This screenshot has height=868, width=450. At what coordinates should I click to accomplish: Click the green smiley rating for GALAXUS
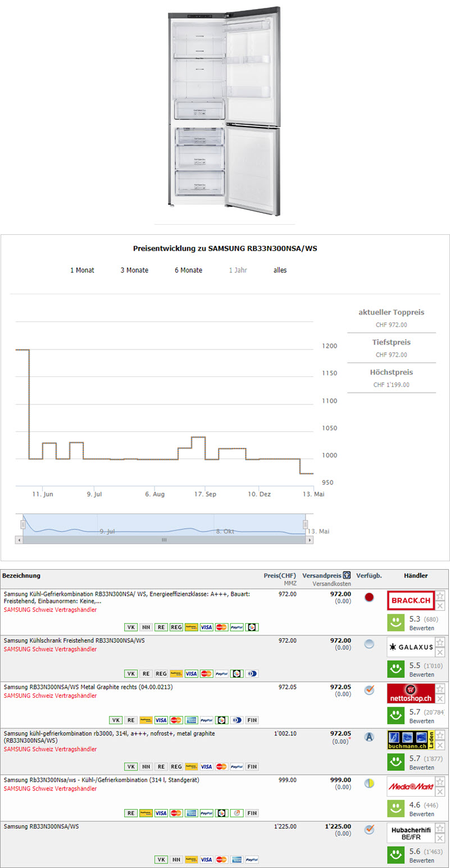point(397,669)
